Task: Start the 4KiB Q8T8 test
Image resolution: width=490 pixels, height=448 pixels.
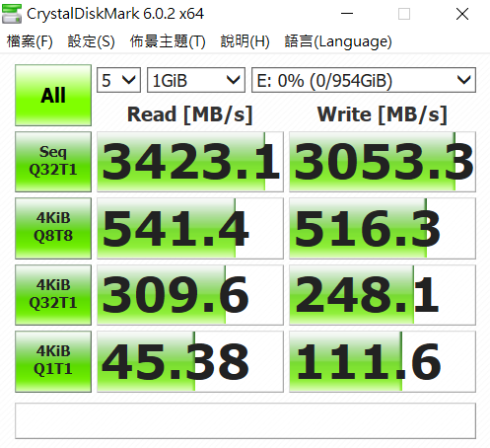Action: click(53, 228)
